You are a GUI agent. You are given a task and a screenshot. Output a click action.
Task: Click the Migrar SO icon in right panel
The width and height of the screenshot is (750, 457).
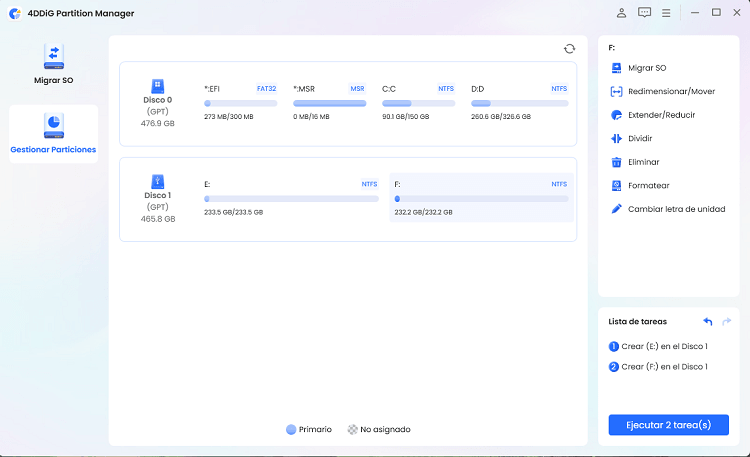(616, 68)
